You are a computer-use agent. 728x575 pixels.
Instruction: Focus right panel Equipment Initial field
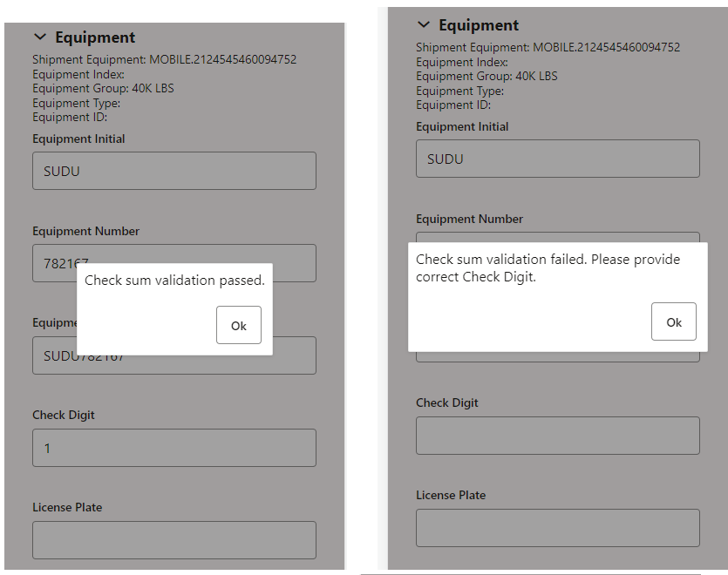[557, 159]
